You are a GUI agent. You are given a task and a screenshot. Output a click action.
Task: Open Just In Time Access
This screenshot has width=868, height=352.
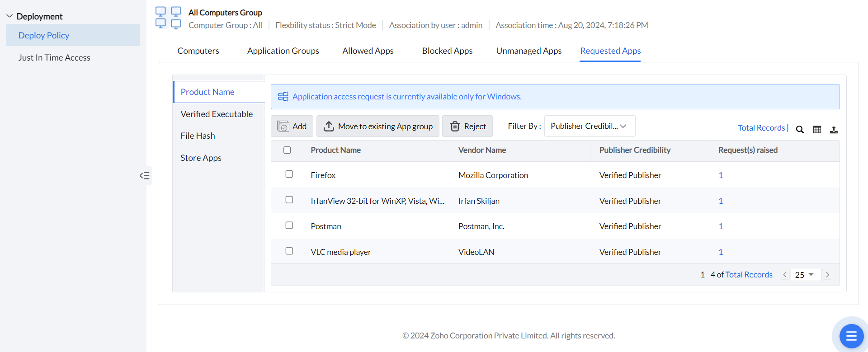click(54, 58)
